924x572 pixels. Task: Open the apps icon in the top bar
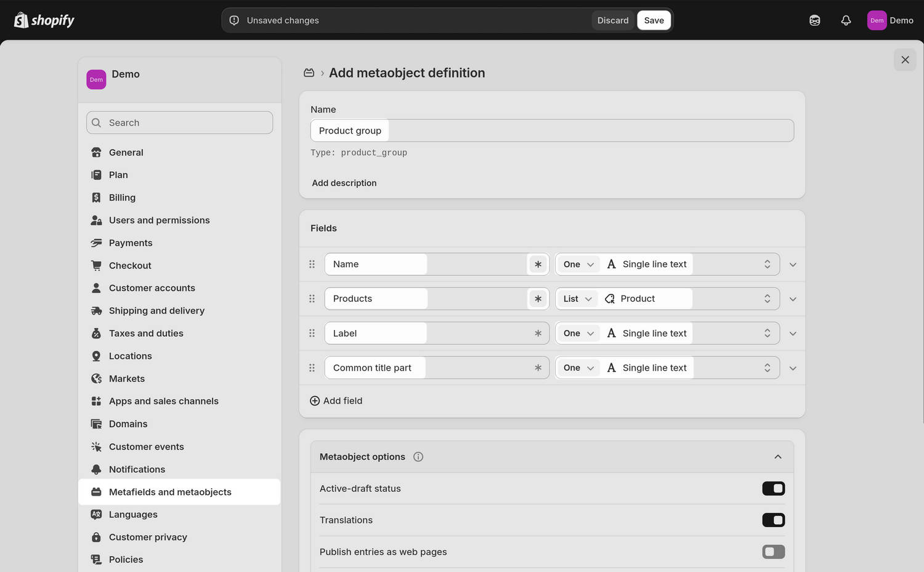(x=814, y=20)
